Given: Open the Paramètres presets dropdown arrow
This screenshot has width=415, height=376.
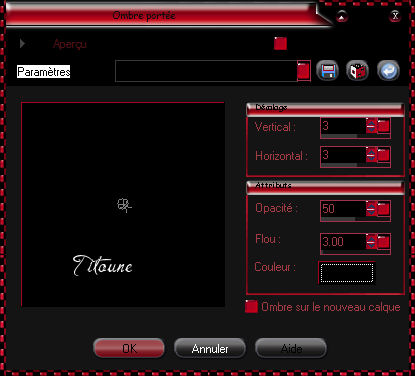Looking at the screenshot, I should tap(304, 71).
